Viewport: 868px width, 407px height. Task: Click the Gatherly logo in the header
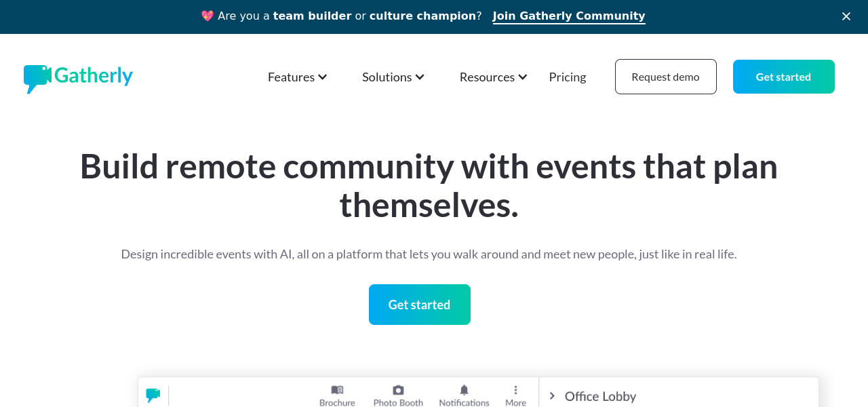(78, 77)
